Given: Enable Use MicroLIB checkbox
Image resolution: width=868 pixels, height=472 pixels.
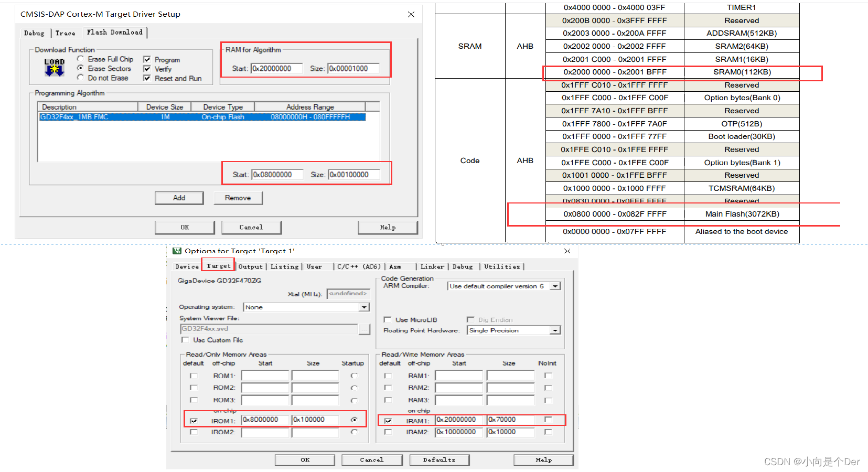Looking at the screenshot, I should click(x=388, y=319).
